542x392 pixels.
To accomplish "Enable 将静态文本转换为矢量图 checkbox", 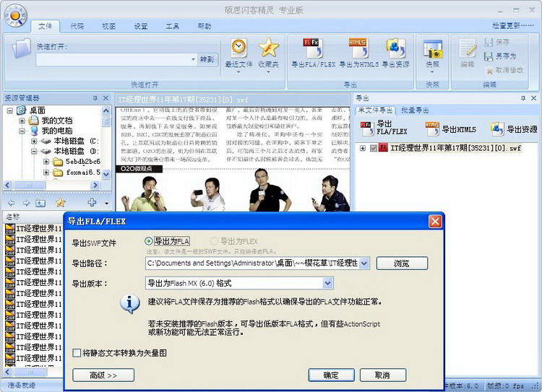I will click(x=77, y=353).
